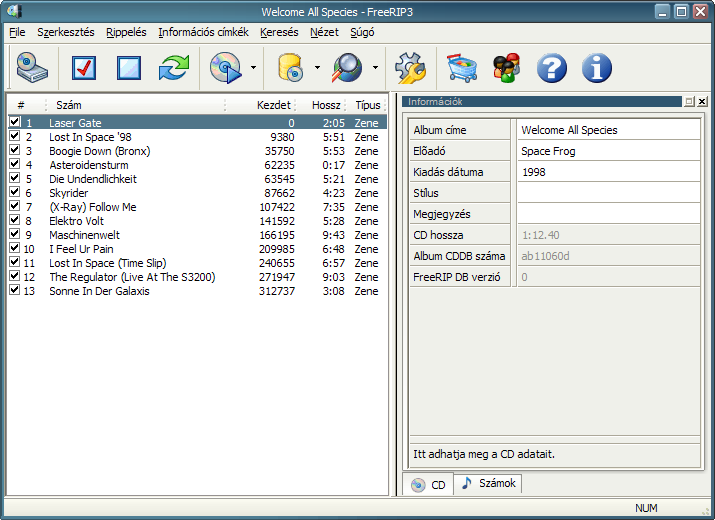Sort by the Kezdet column header
Screen dimensions: 715x520
261,105
